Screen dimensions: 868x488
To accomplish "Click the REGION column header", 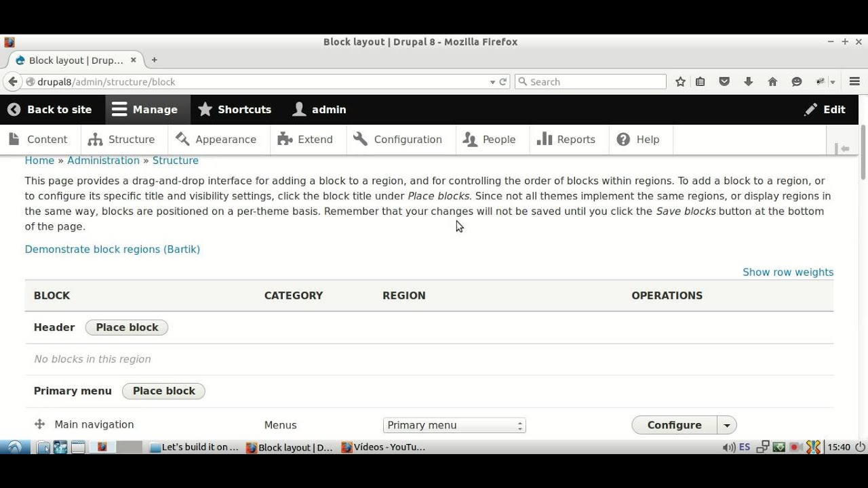I will 404,296.
